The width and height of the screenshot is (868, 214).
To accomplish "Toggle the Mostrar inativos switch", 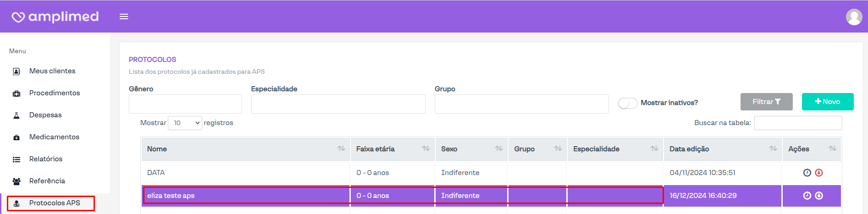I will click(x=627, y=103).
